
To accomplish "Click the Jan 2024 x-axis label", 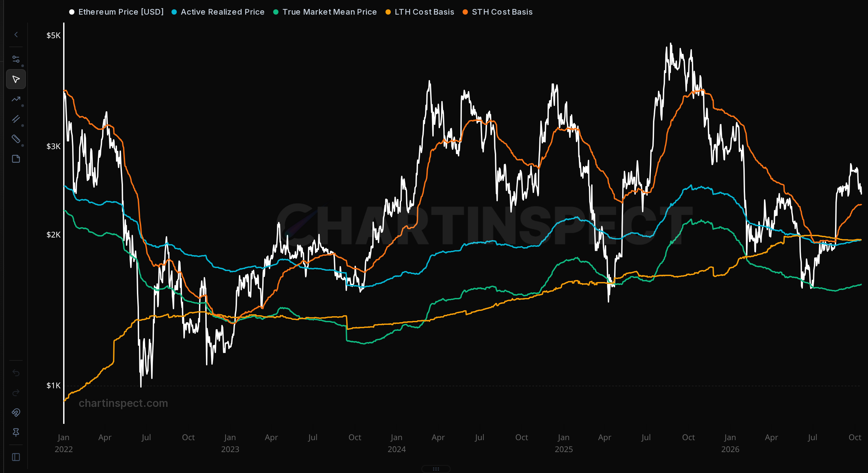I will (x=396, y=443).
